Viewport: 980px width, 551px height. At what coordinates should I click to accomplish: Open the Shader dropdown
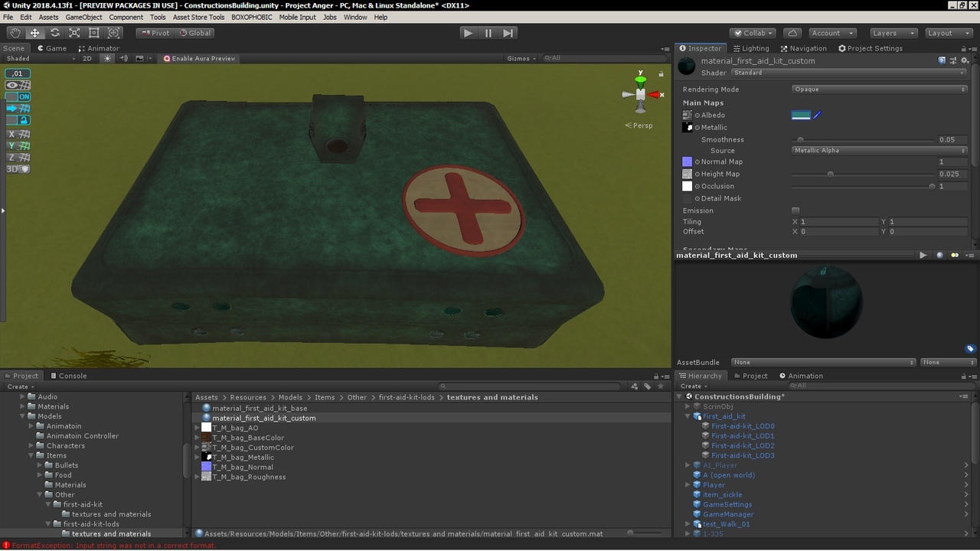coord(848,73)
